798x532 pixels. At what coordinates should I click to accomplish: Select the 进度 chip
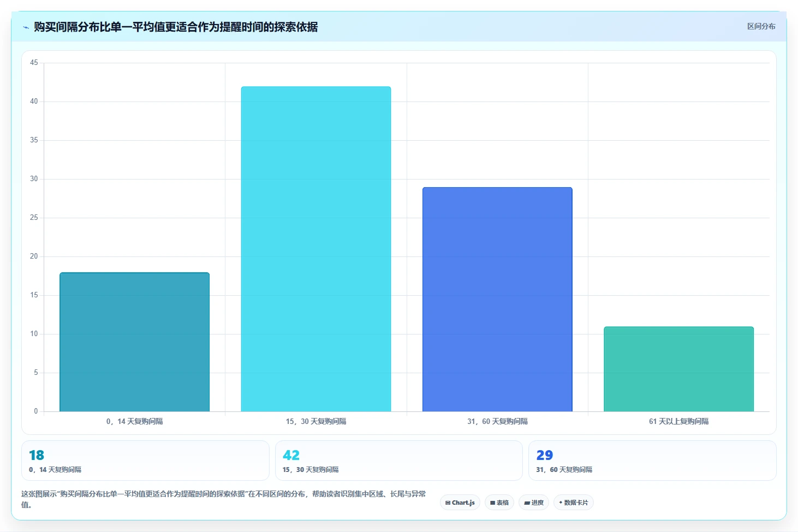point(534,503)
